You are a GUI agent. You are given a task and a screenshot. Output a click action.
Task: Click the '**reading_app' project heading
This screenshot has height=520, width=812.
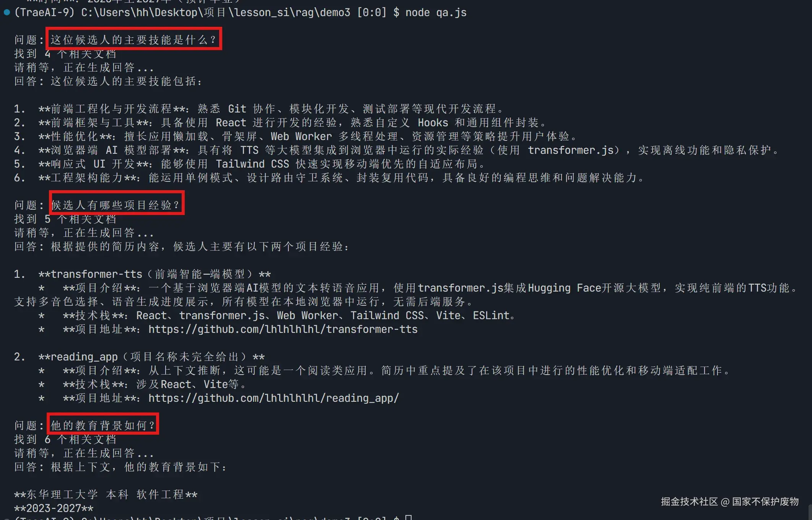pos(78,357)
